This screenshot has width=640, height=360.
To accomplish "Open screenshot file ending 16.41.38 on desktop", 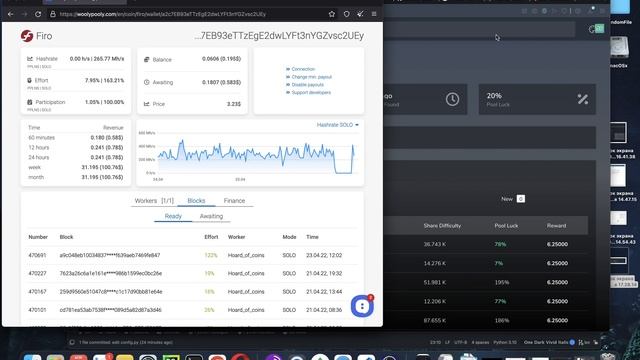I will coord(619,133).
